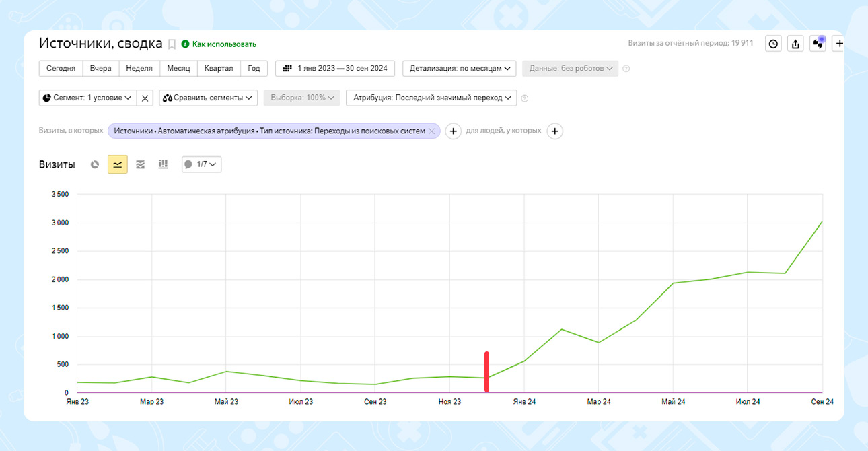868x451 pixels.
Task: Select the Квартал period tab
Action: pos(219,69)
